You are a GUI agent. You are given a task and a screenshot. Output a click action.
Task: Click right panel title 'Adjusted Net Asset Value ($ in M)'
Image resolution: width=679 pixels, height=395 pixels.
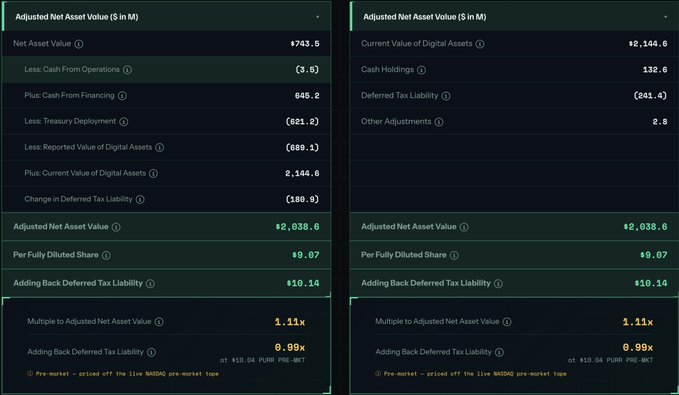tap(425, 17)
